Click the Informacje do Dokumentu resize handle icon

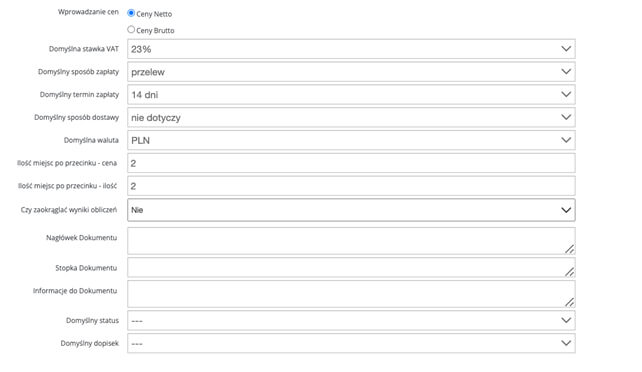pos(570,302)
